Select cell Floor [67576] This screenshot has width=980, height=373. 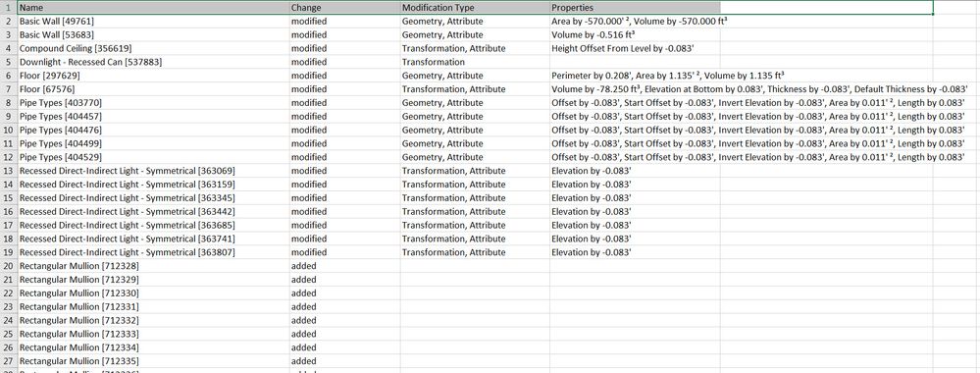(153, 89)
